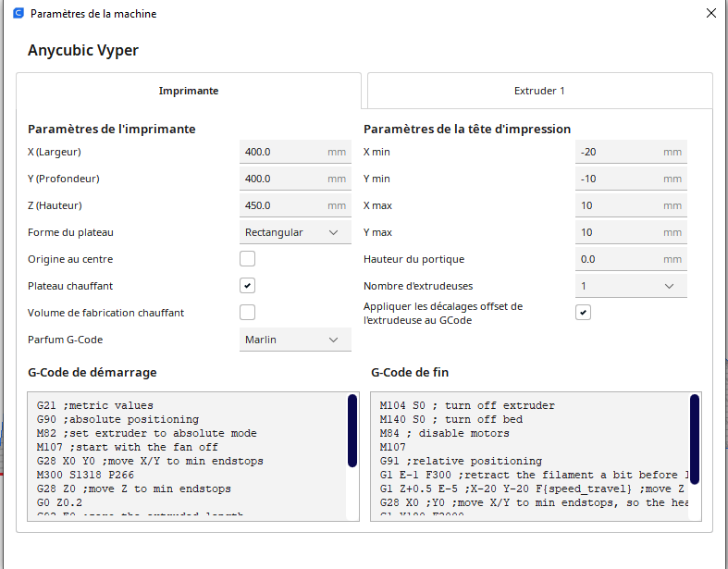Enable Volume de fabrication chauffant checkbox
The height and width of the screenshot is (569, 728).
(x=248, y=312)
